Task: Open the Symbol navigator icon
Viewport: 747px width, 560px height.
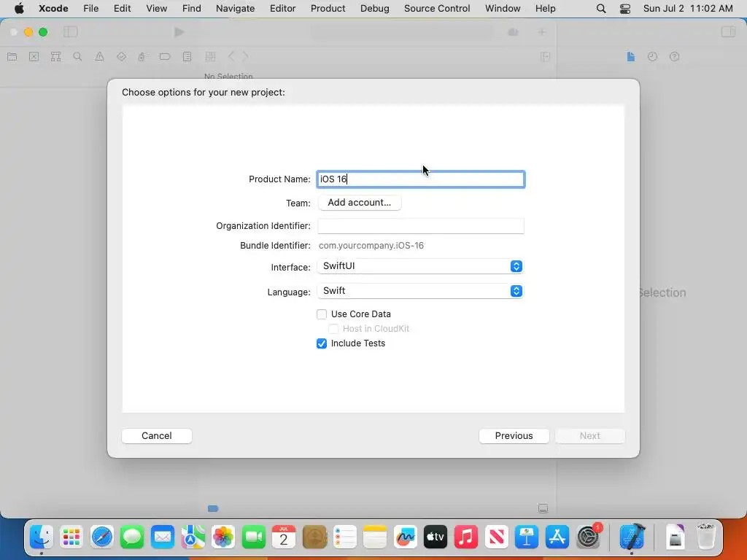Action: (x=55, y=57)
